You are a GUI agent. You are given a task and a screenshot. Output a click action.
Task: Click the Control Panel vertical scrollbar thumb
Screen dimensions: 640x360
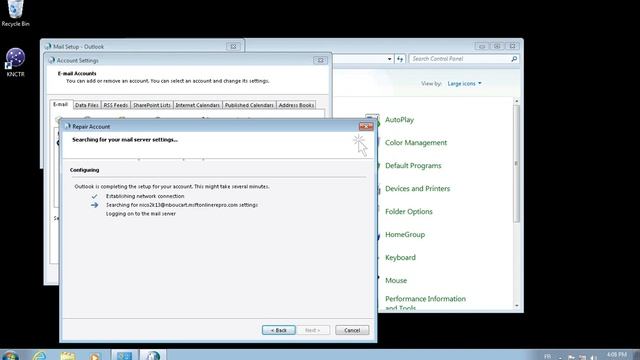[x=517, y=163]
